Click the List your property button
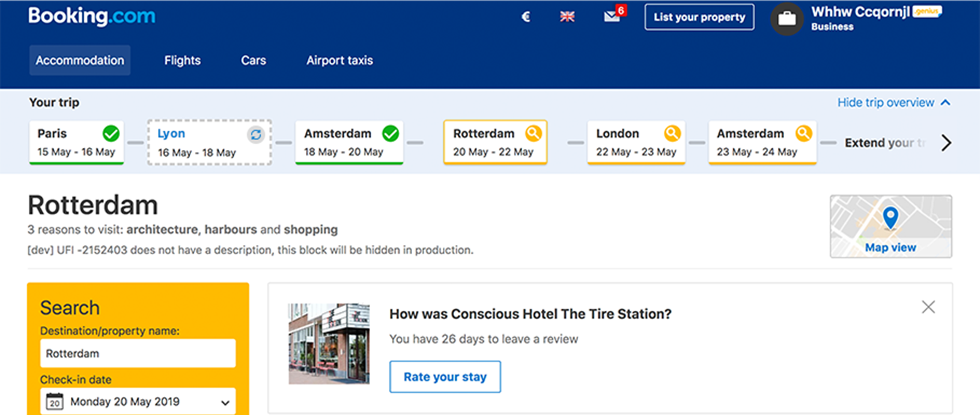Viewport: 980px width, 415px height. [699, 17]
